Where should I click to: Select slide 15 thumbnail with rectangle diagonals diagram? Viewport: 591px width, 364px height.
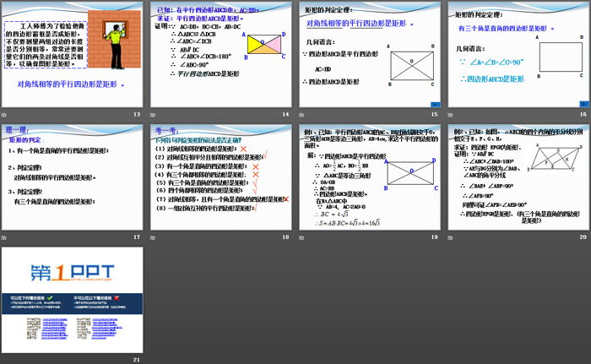click(370, 54)
